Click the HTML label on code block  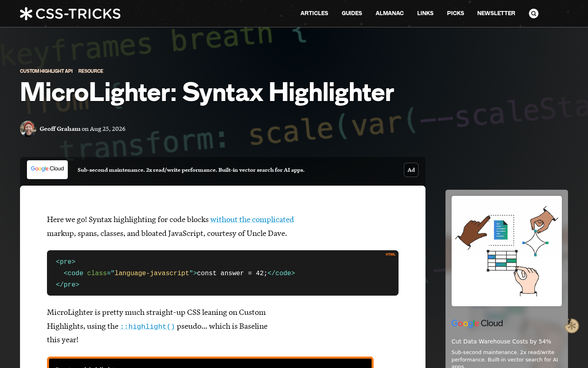coord(391,254)
